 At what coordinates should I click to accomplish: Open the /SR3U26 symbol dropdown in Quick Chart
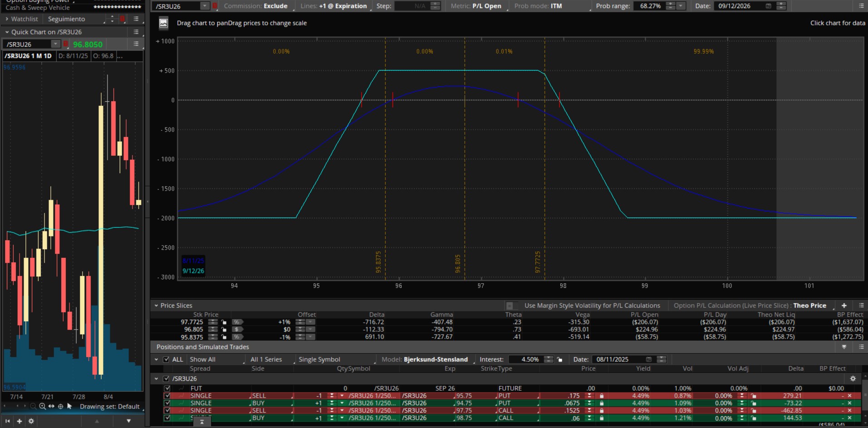(x=55, y=44)
